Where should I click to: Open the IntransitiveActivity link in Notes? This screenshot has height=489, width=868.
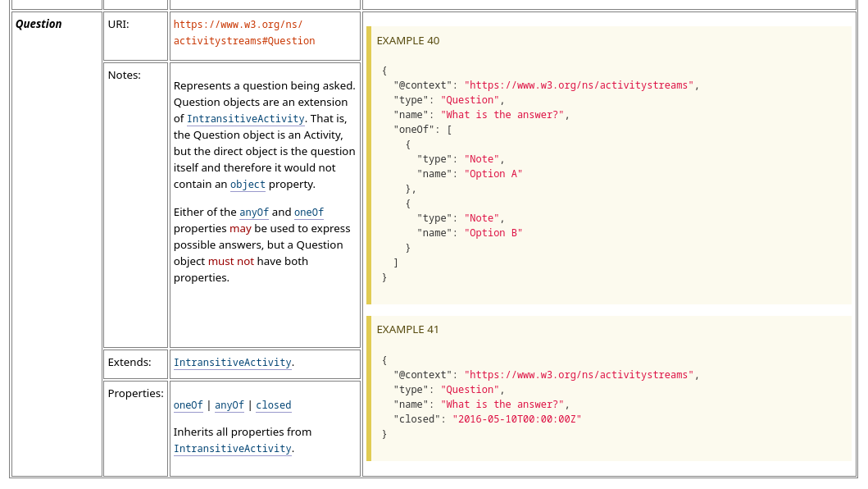(245, 119)
